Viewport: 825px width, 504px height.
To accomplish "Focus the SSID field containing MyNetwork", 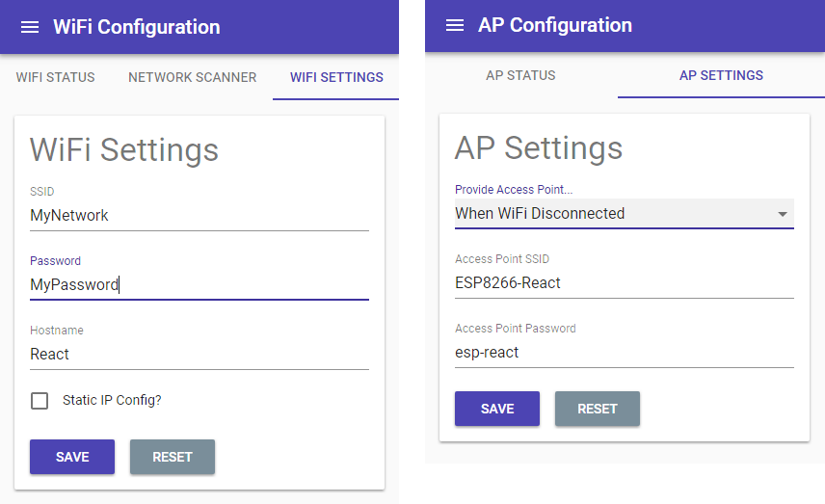I will [200, 215].
